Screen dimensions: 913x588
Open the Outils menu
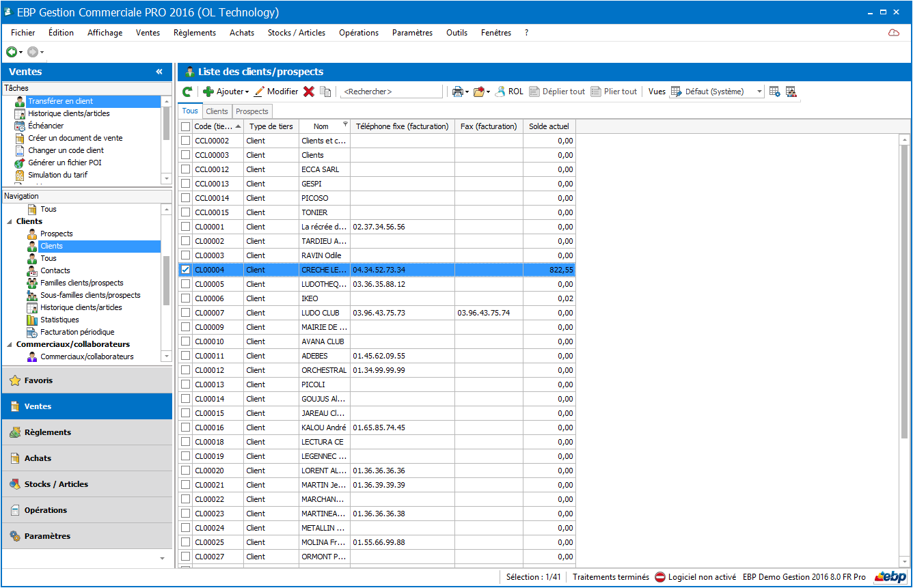(457, 33)
